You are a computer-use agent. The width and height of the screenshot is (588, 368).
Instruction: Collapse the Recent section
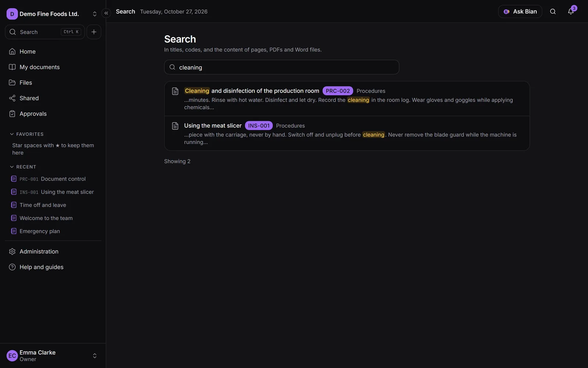tap(23, 167)
